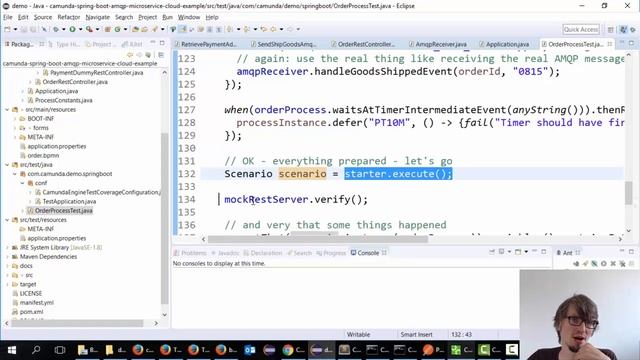Viewport: 640px width, 360px height.
Task: Click the Open Type folder toolbar icon
Action: (x=135, y=29)
